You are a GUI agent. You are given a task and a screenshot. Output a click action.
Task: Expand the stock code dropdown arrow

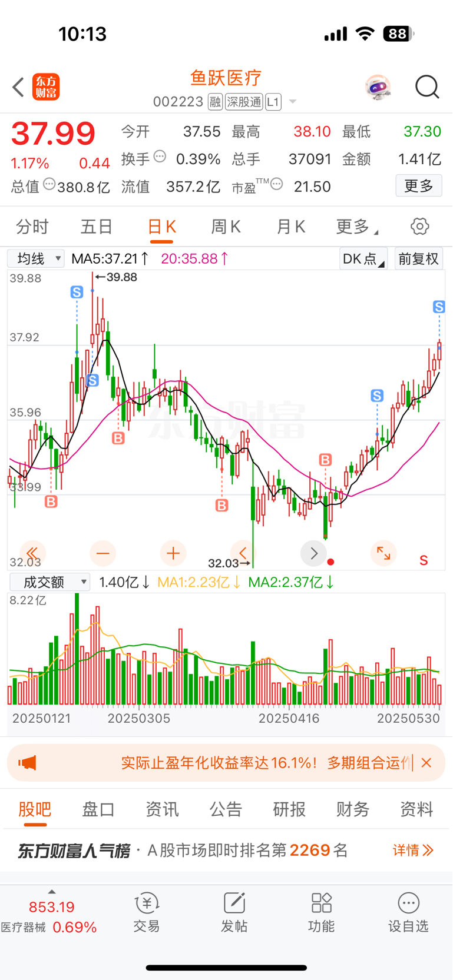click(292, 102)
